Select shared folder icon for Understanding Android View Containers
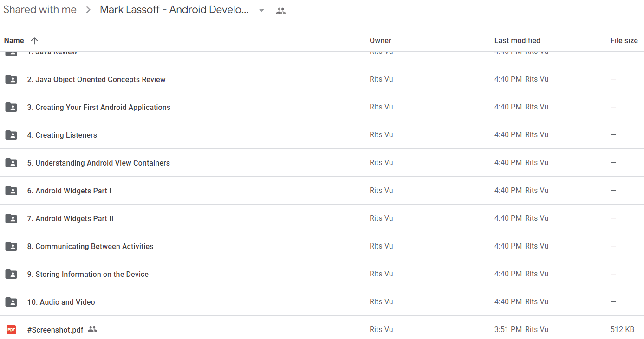644x339 pixels. pos(11,163)
